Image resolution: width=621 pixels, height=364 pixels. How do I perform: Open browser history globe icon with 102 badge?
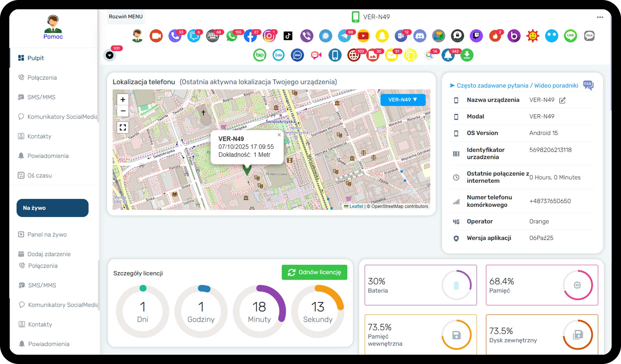click(x=354, y=55)
